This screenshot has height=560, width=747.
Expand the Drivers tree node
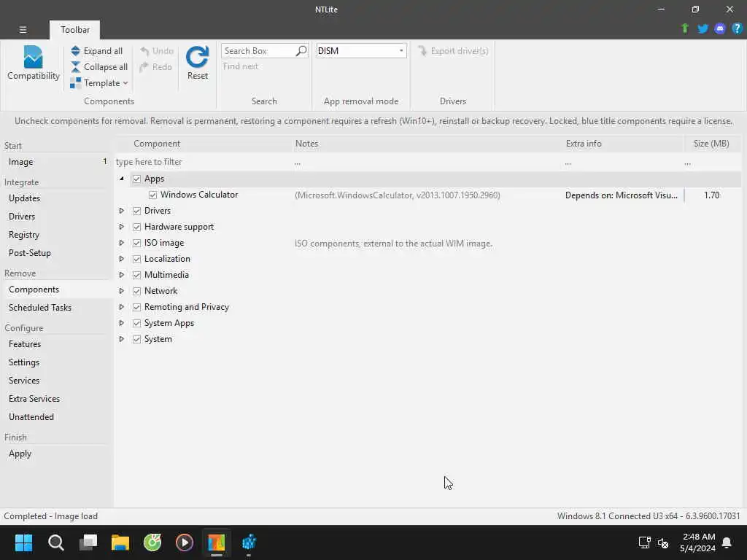(122, 211)
